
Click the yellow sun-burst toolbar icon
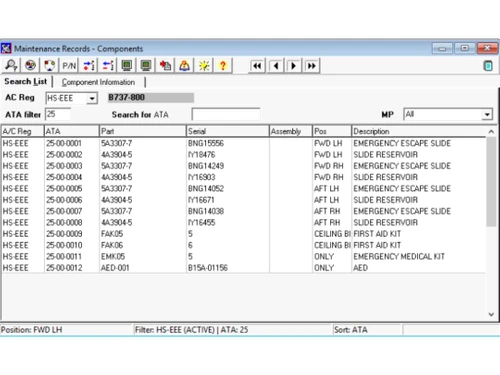click(x=204, y=65)
